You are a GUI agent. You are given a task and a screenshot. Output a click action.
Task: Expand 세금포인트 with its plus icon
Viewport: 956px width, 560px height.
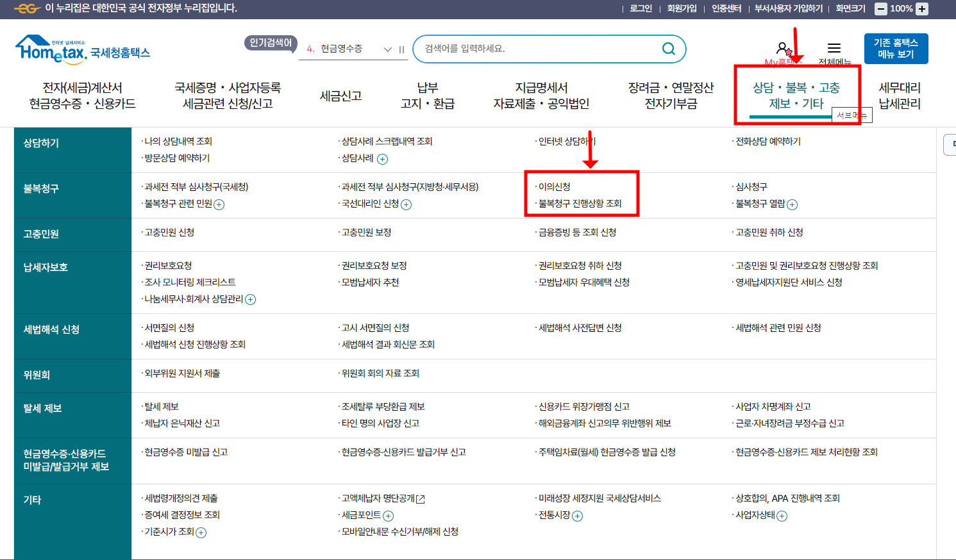tap(389, 515)
